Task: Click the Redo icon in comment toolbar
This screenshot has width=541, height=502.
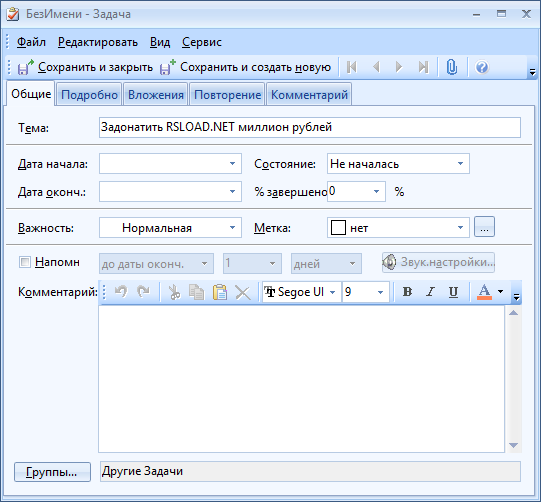Action: (x=143, y=292)
